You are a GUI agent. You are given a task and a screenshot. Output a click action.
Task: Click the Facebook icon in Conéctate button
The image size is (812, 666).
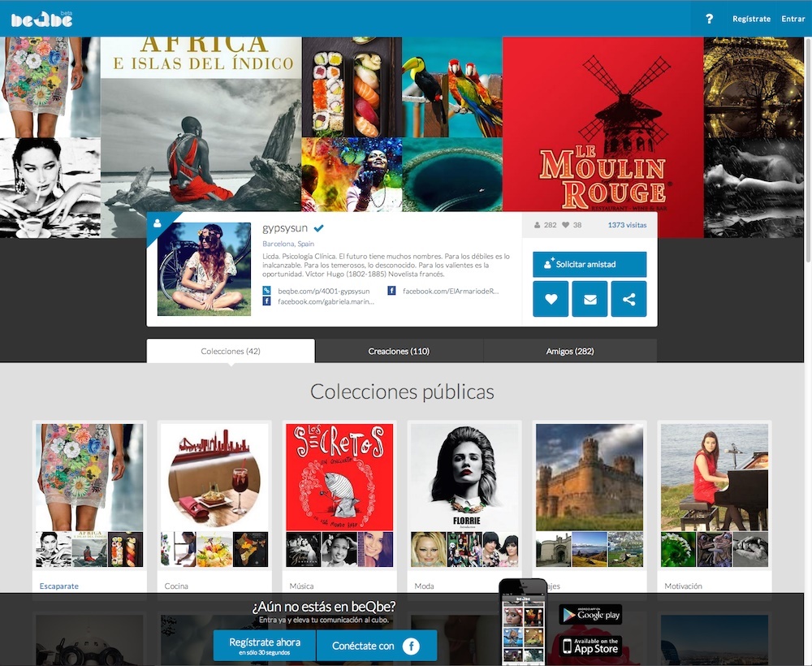pyautogui.click(x=411, y=646)
